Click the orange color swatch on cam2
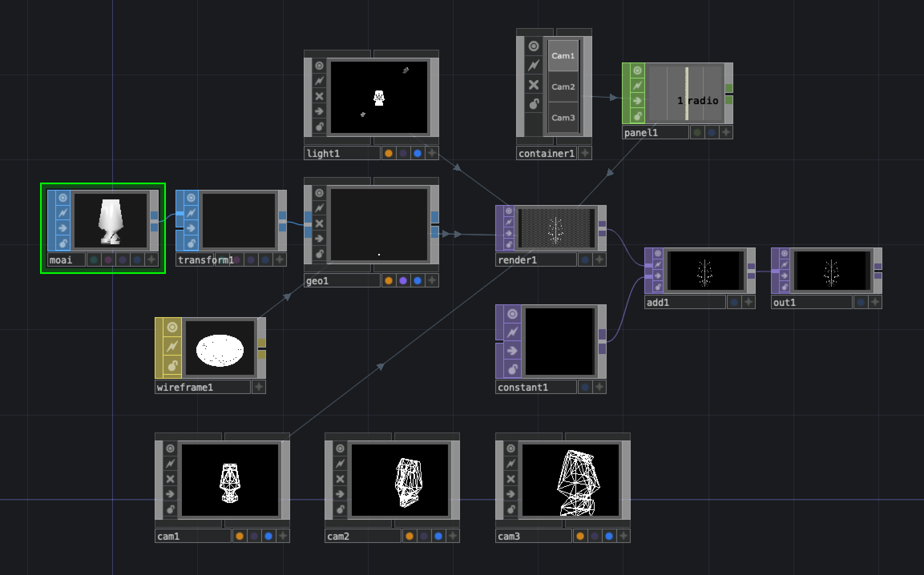The width and height of the screenshot is (924, 575). (409, 536)
